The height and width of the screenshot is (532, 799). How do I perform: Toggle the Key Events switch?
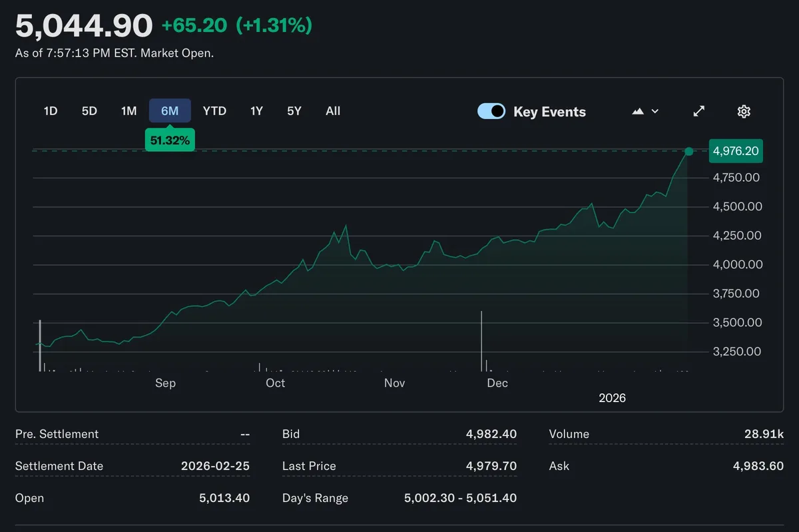point(491,111)
